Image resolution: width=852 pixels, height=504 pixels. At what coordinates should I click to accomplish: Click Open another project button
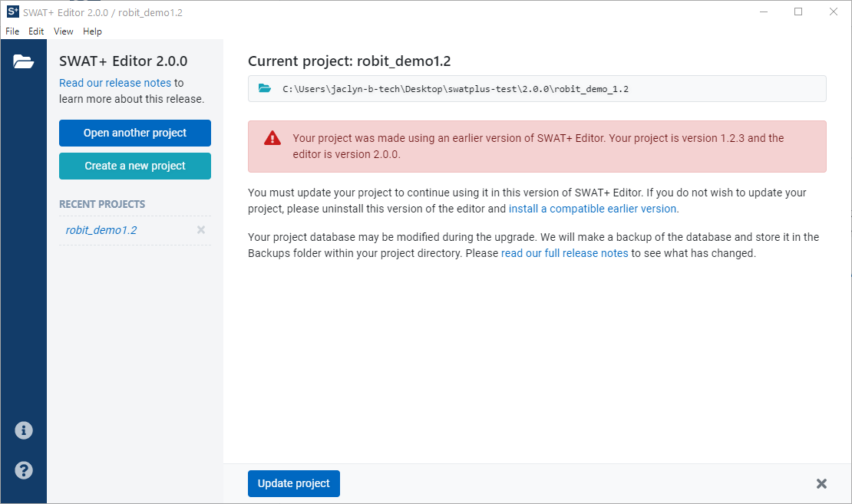click(x=135, y=133)
